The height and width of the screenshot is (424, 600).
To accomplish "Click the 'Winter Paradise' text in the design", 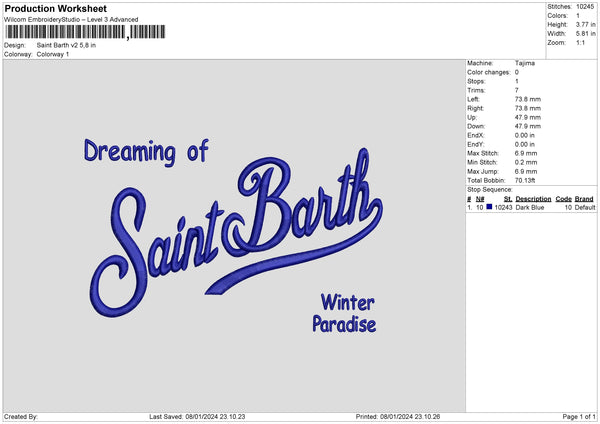I will click(x=343, y=313).
